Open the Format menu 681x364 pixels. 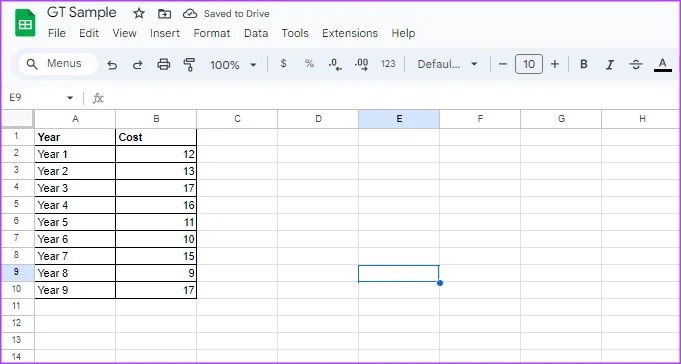point(212,33)
